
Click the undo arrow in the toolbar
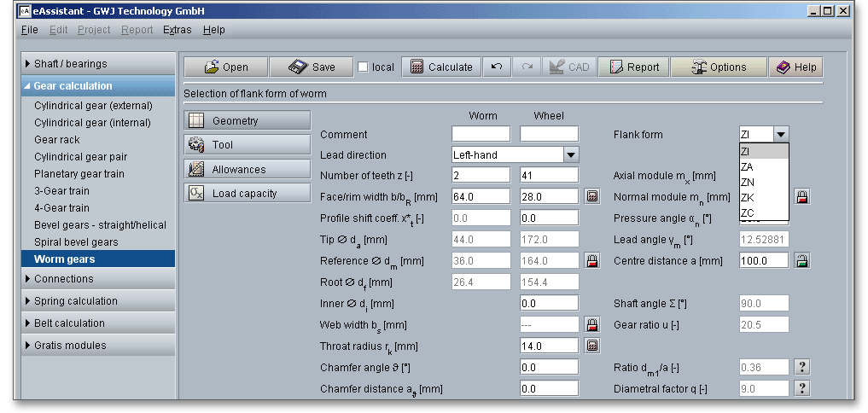coord(497,67)
